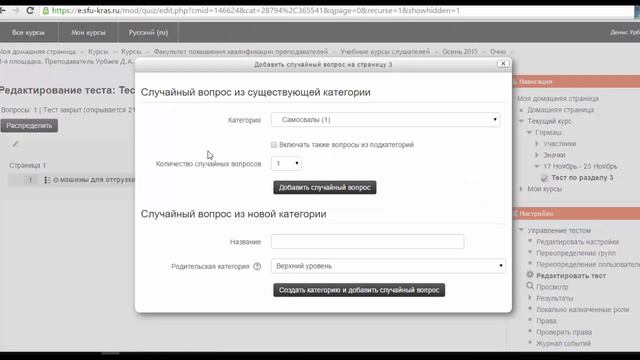Enable including questions from subcategories
Image resolution: width=640 pixels, height=360 pixels.
tap(274, 144)
